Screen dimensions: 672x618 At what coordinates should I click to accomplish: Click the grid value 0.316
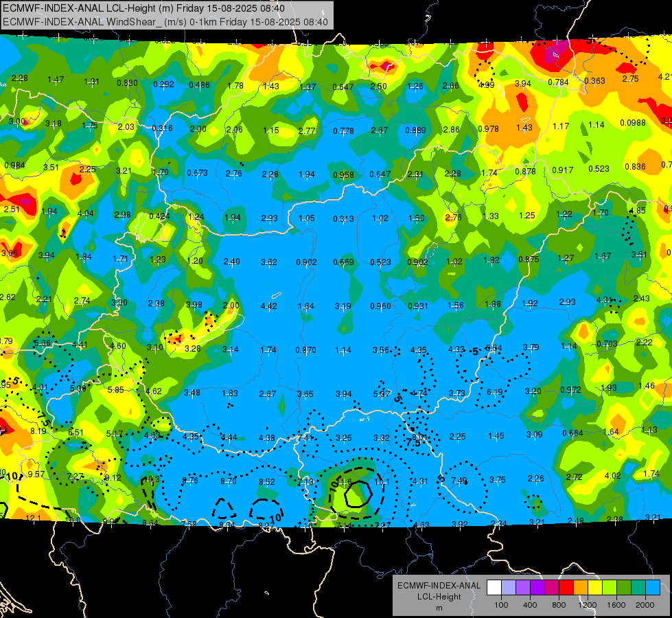pyautogui.click(x=162, y=128)
